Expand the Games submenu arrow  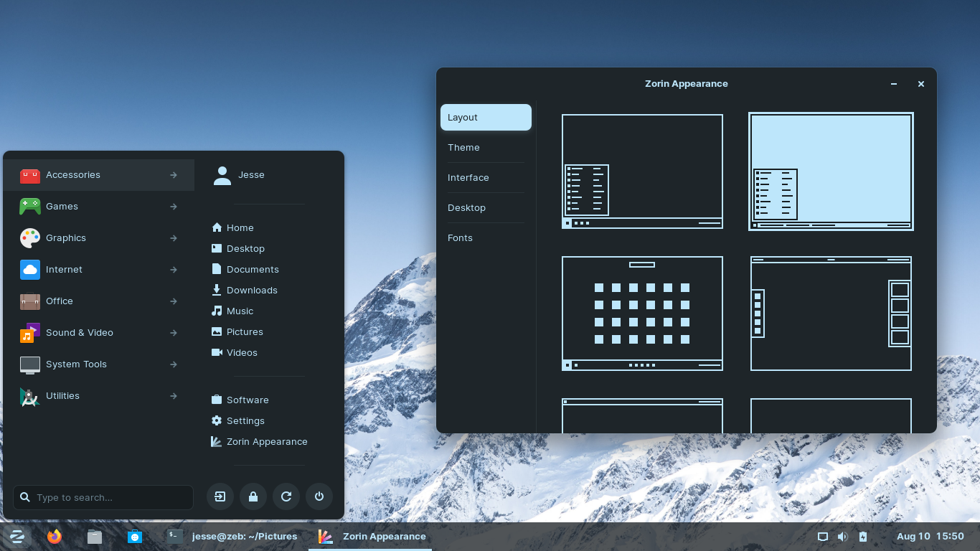tap(174, 207)
